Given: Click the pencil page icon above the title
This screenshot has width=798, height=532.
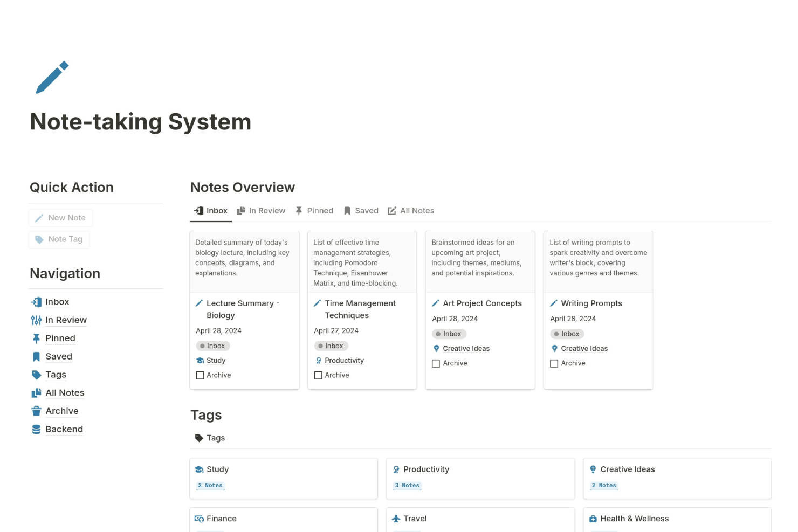Looking at the screenshot, I should [x=52, y=77].
